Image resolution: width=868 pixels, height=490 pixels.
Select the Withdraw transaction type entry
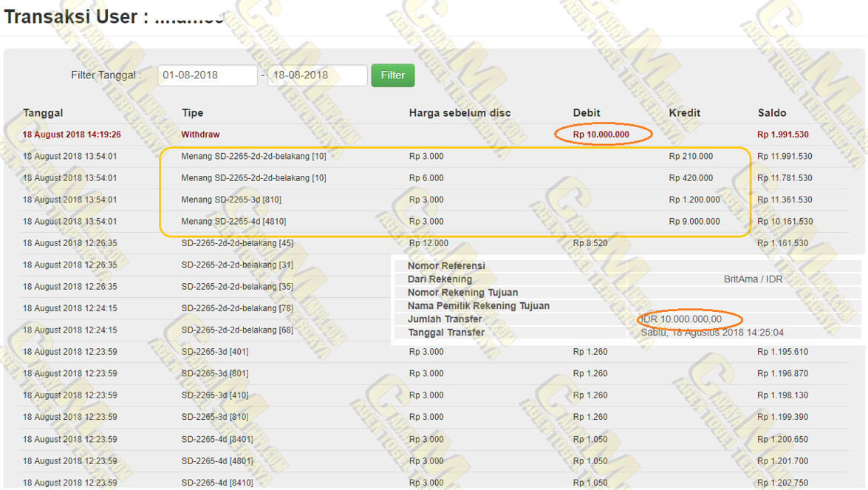click(200, 135)
